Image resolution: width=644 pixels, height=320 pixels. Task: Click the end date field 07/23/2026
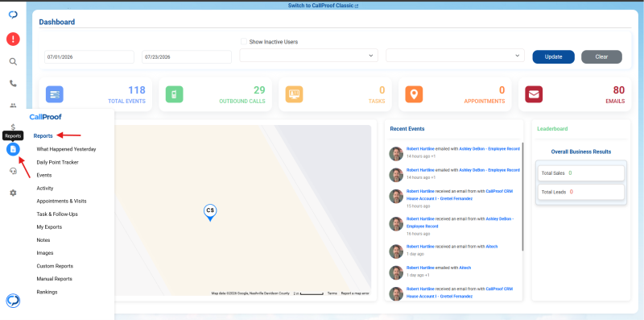tap(187, 56)
